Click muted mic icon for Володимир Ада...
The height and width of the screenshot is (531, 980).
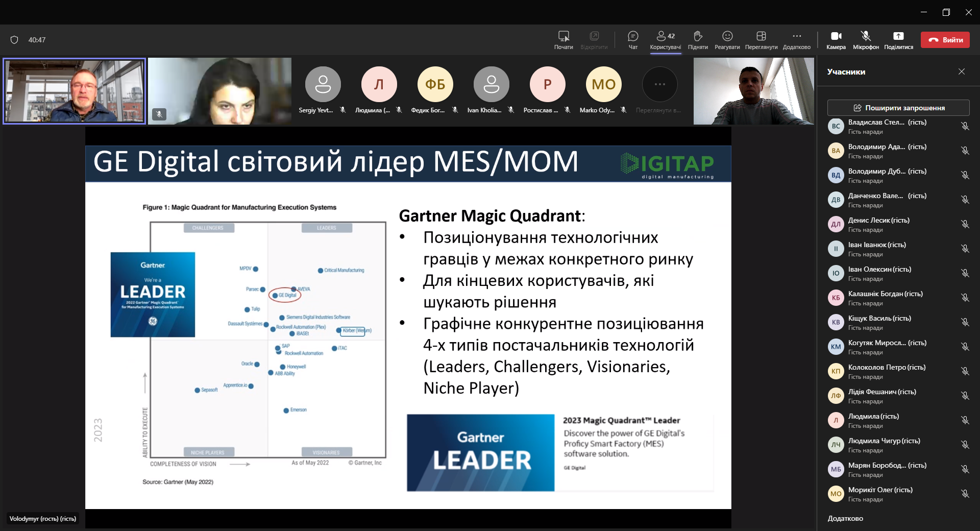click(x=965, y=151)
